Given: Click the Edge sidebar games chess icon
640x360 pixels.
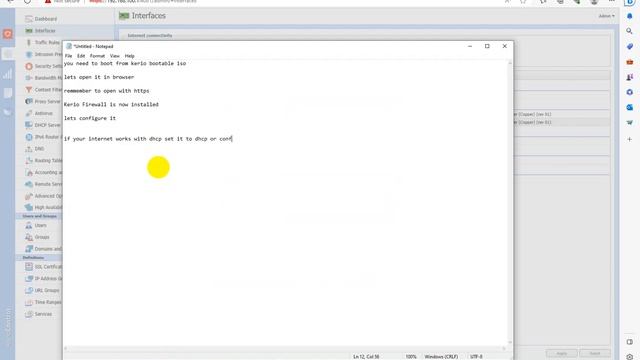Looking at the screenshot, I should coord(629,77).
